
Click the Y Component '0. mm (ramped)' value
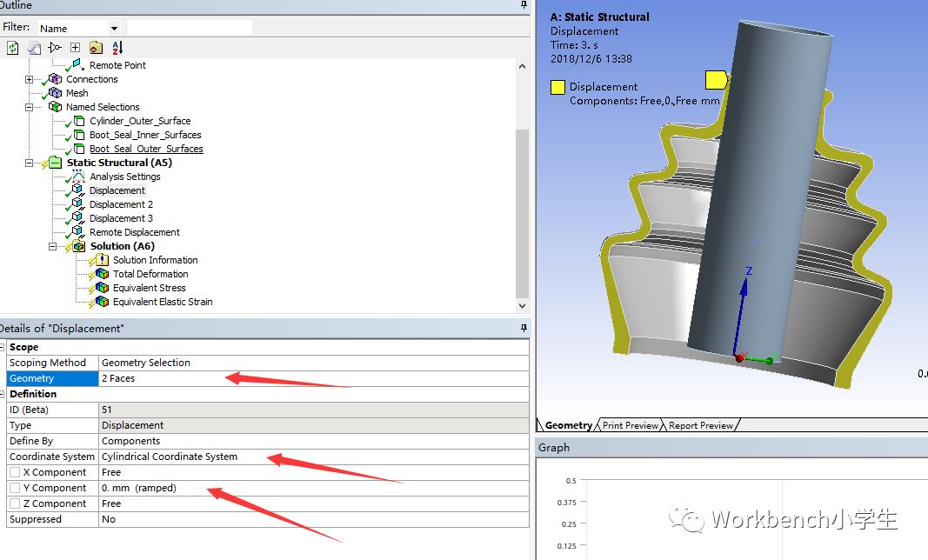[x=314, y=488]
